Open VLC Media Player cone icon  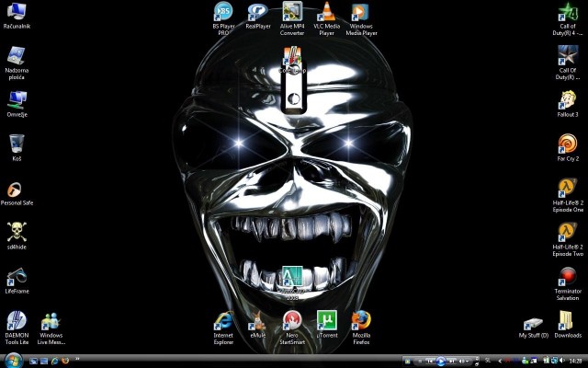tap(327, 18)
